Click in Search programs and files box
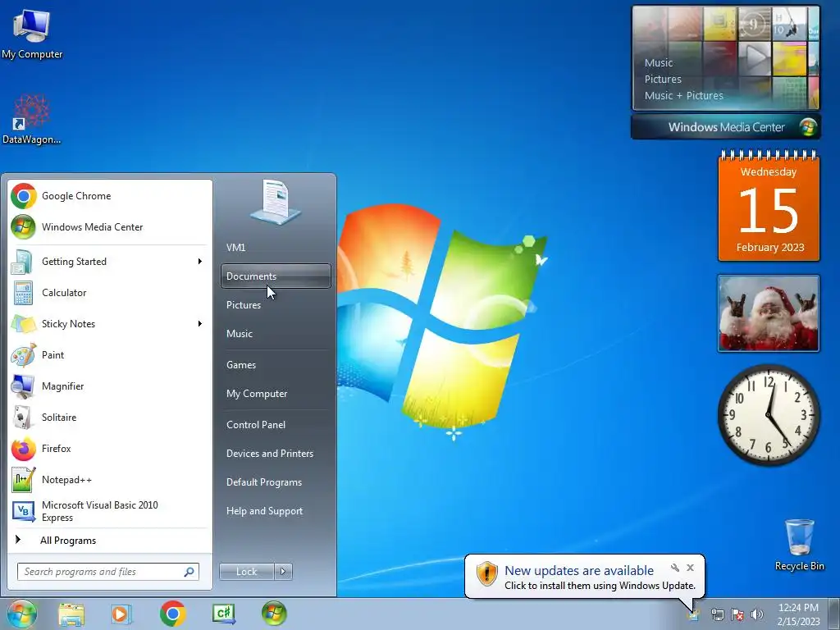 [108, 572]
